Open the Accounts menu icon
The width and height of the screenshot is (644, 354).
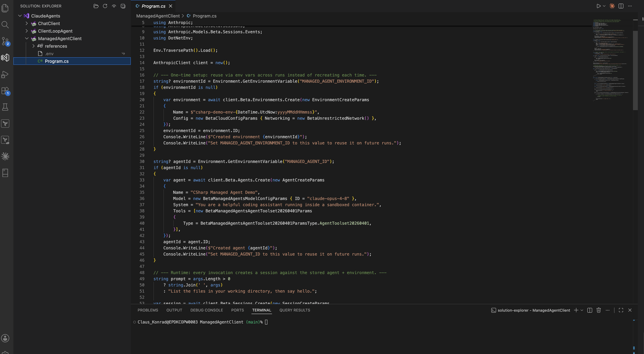5,338
